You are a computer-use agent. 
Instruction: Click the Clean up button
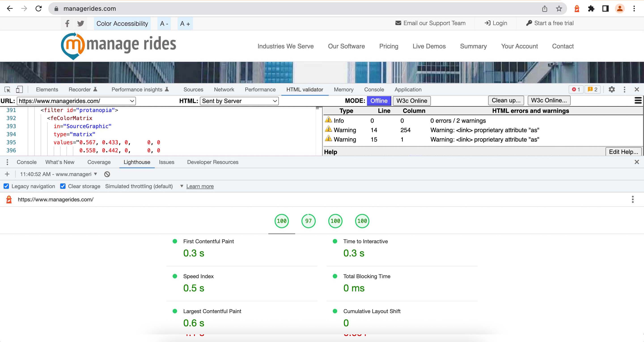(x=506, y=100)
